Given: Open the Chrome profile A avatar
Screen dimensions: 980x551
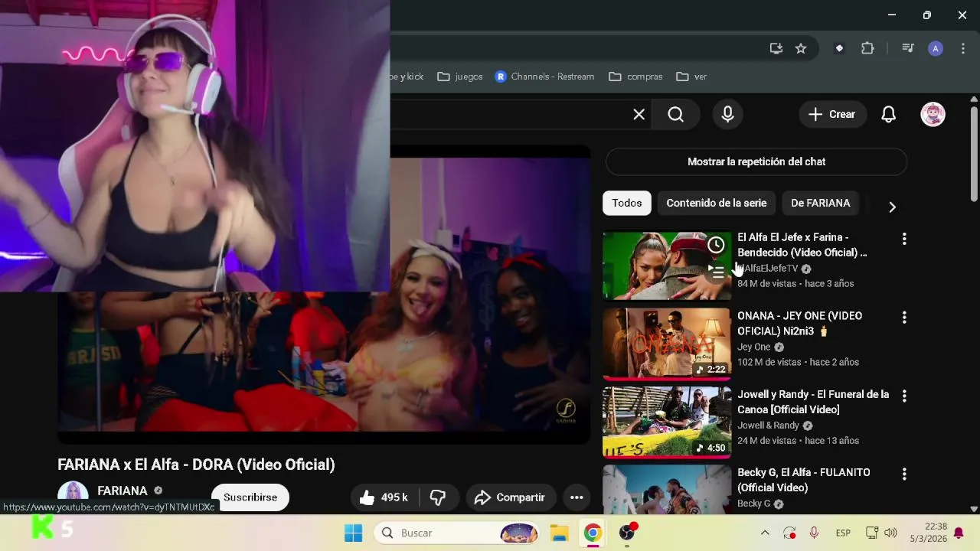Looking at the screenshot, I should point(935,48).
